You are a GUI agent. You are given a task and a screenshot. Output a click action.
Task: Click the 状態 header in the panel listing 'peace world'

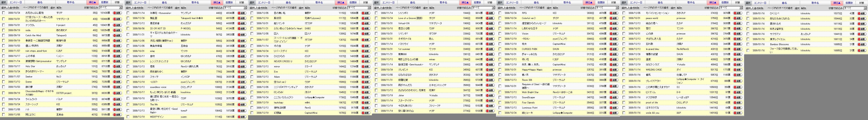click(x=738, y=2)
